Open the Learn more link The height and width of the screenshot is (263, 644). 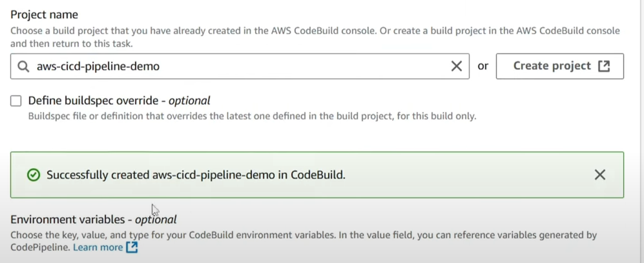(98, 247)
